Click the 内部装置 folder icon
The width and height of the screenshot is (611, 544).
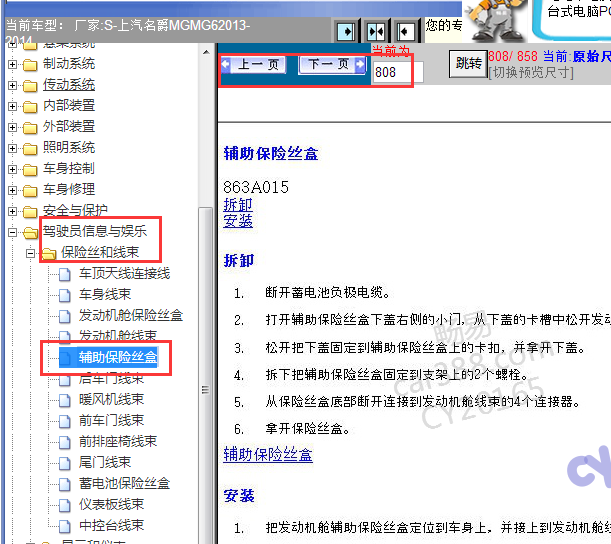point(30,106)
